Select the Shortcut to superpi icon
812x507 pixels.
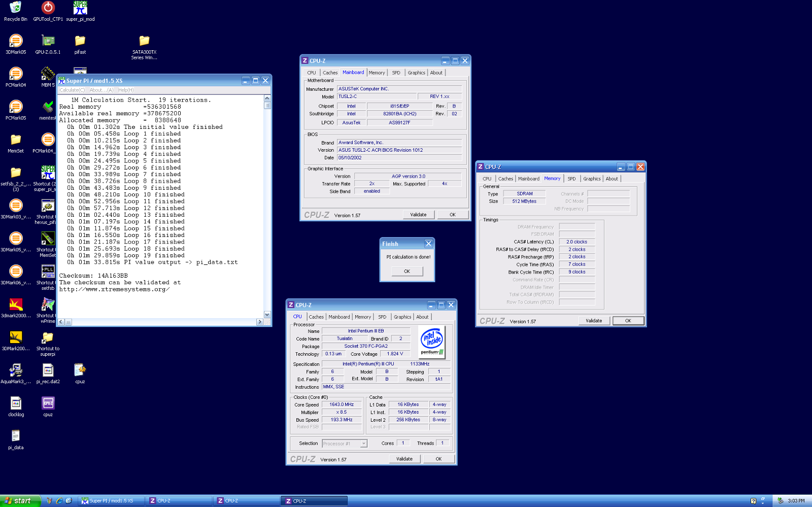[48, 343]
